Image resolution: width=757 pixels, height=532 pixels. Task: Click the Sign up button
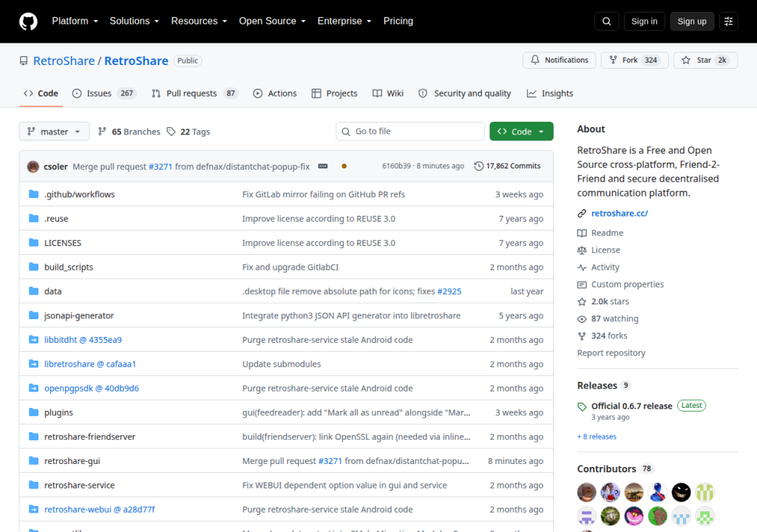(x=692, y=21)
